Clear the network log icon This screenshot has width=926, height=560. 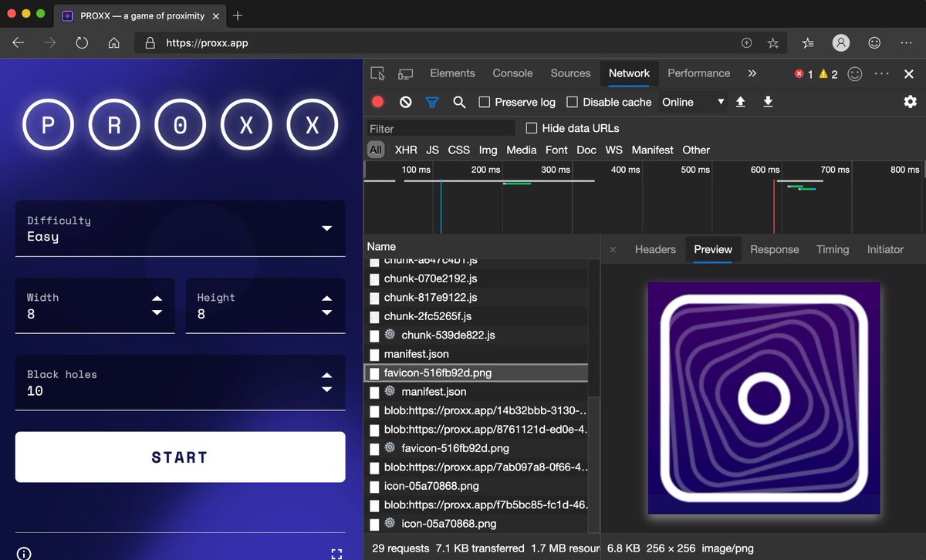click(x=405, y=102)
